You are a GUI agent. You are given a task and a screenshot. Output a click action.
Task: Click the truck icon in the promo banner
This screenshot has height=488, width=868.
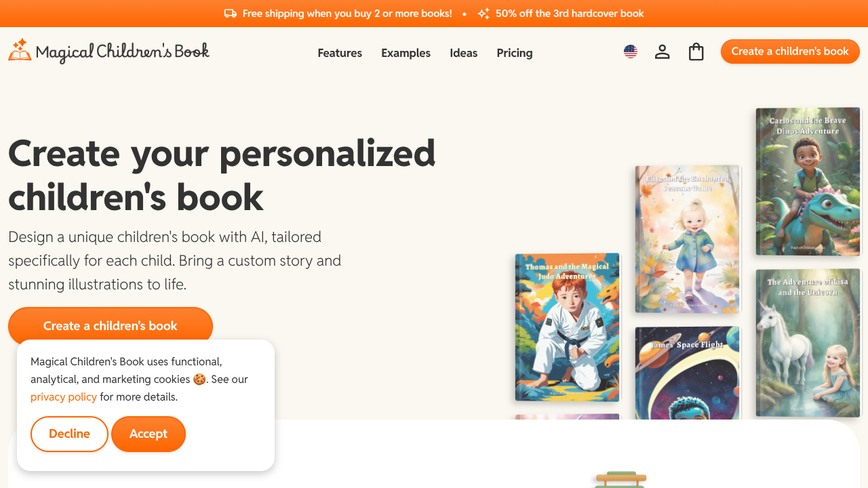pos(231,13)
